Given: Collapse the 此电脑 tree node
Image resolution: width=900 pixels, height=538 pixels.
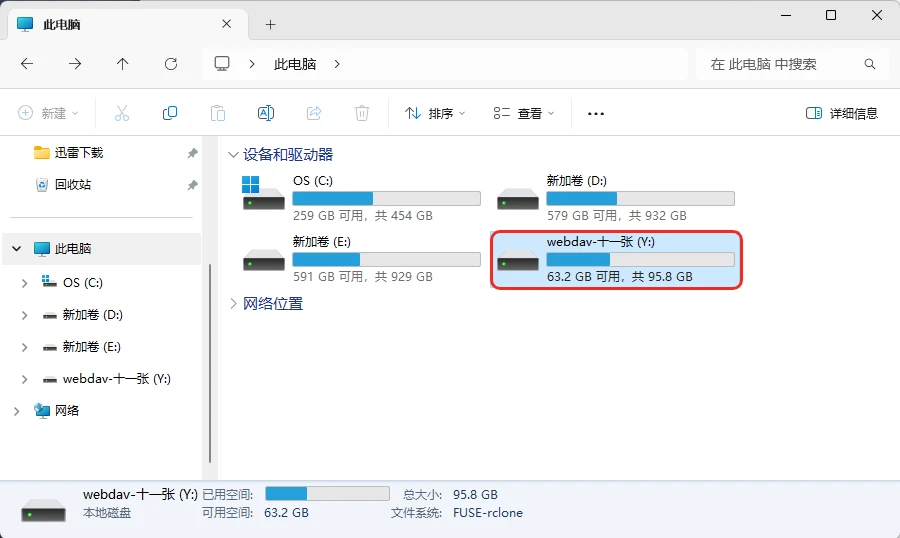Looking at the screenshot, I should [17, 249].
